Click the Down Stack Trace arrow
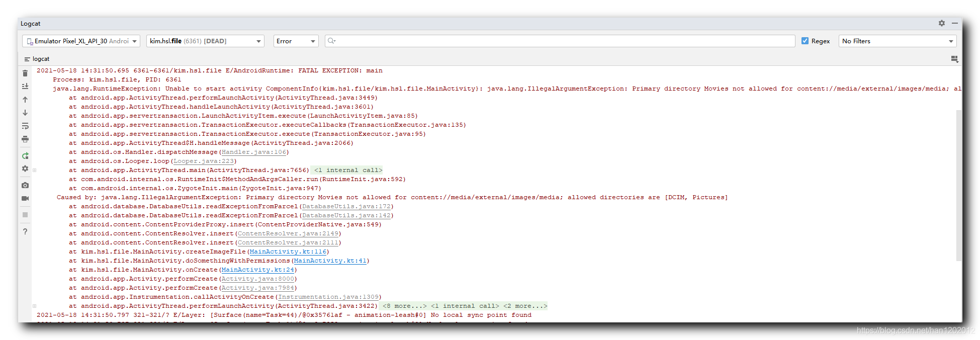 (x=25, y=113)
